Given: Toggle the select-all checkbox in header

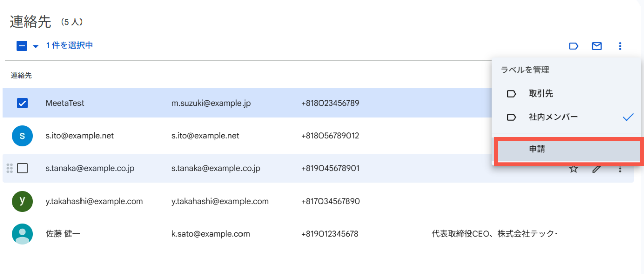Looking at the screenshot, I should (x=22, y=46).
